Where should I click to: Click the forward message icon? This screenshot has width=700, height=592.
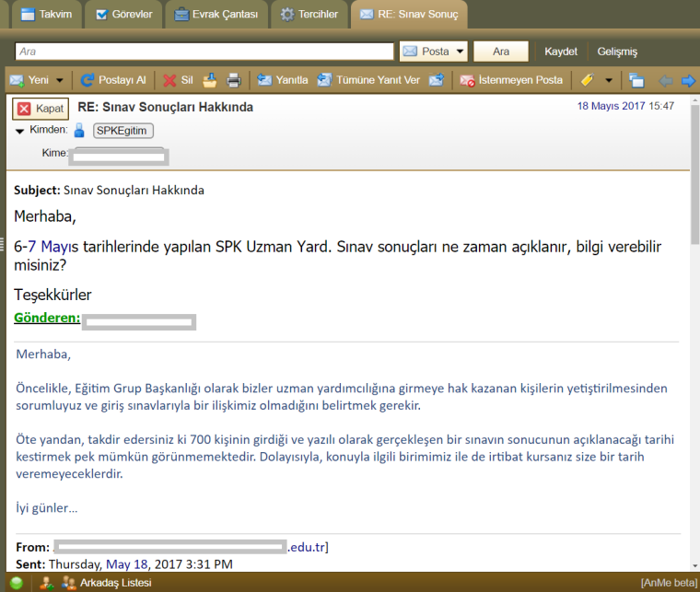click(x=437, y=80)
